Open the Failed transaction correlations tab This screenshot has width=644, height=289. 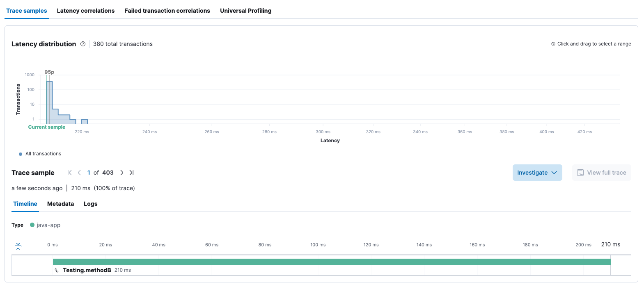[x=167, y=11]
